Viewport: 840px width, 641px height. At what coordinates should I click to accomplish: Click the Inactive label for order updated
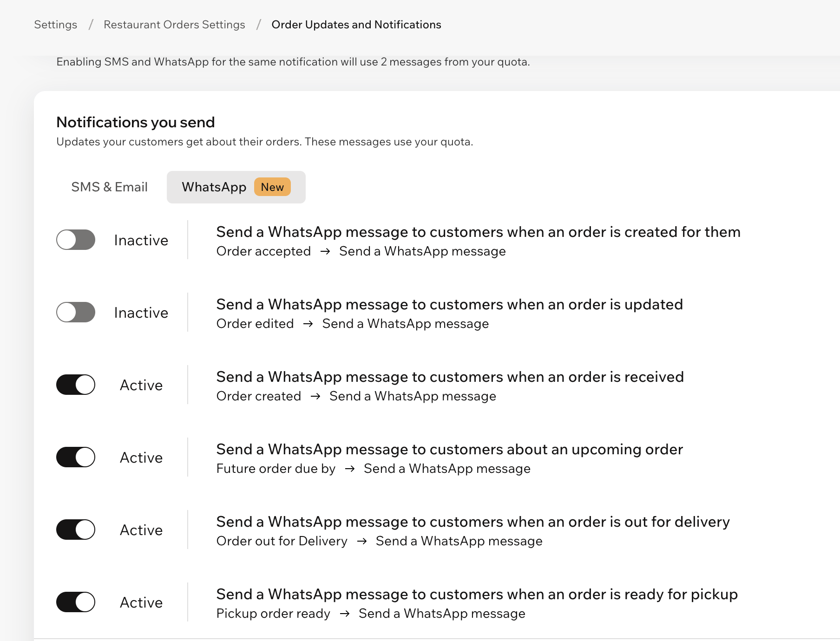pyautogui.click(x=141, y=313)
